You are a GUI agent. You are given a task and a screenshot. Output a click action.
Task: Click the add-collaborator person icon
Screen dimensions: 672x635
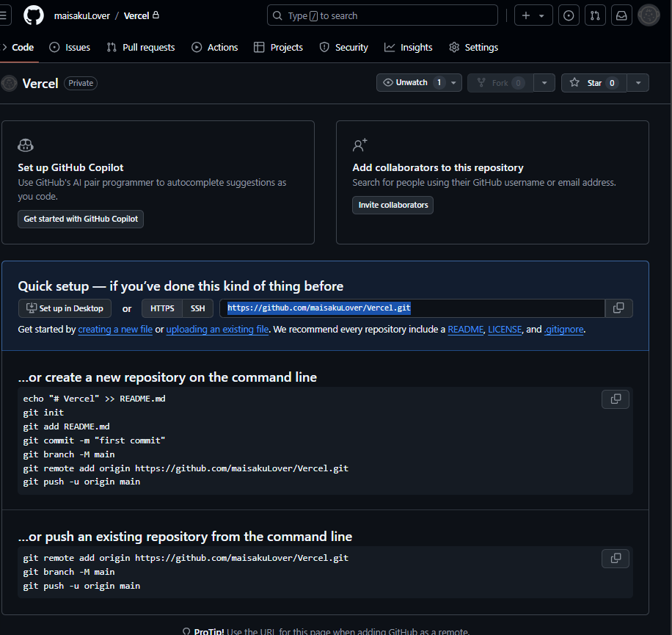click(x=360, y=145)
